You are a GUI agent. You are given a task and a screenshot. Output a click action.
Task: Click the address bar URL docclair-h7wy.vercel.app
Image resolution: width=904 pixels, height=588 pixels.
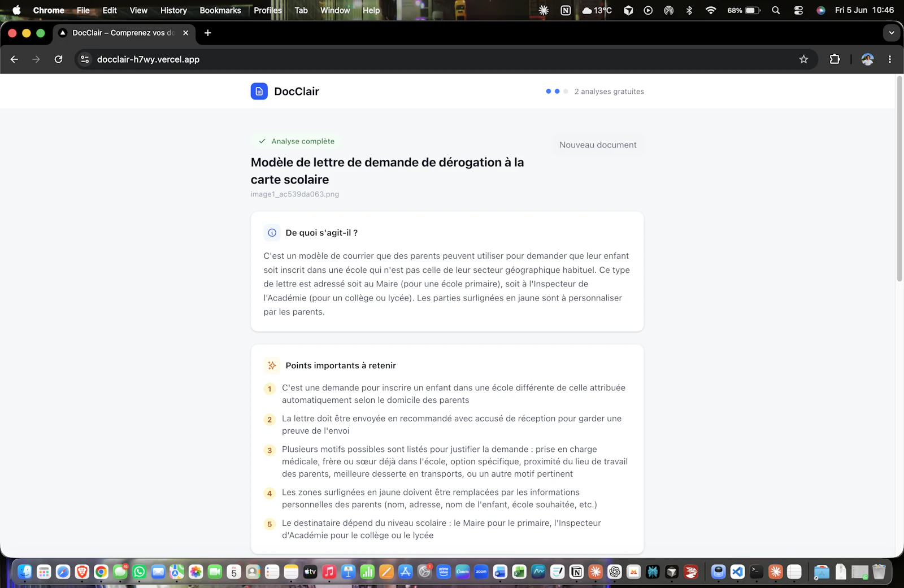click(148, 59)
